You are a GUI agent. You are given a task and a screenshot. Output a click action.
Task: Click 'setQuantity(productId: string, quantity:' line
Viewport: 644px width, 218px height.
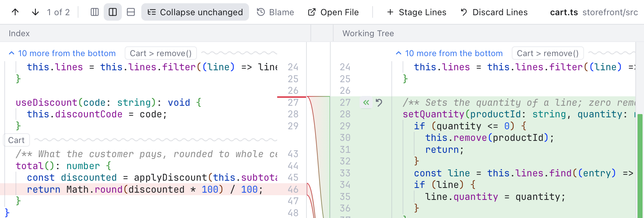[x=519, y=114]
